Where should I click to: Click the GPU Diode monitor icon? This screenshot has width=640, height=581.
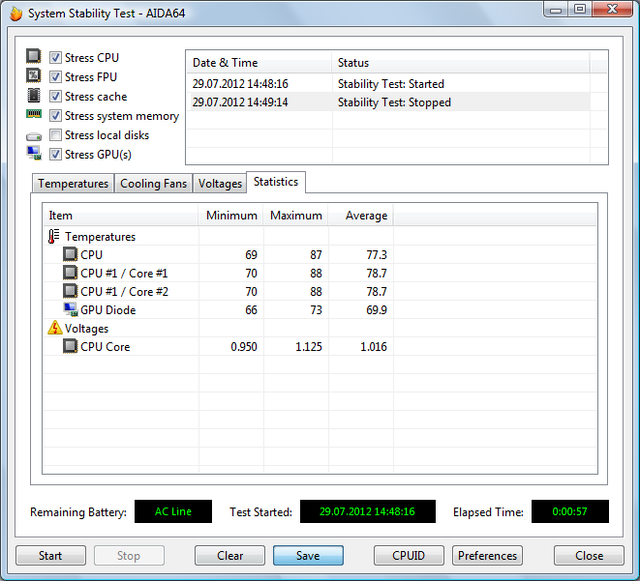(x=70, y=310)
